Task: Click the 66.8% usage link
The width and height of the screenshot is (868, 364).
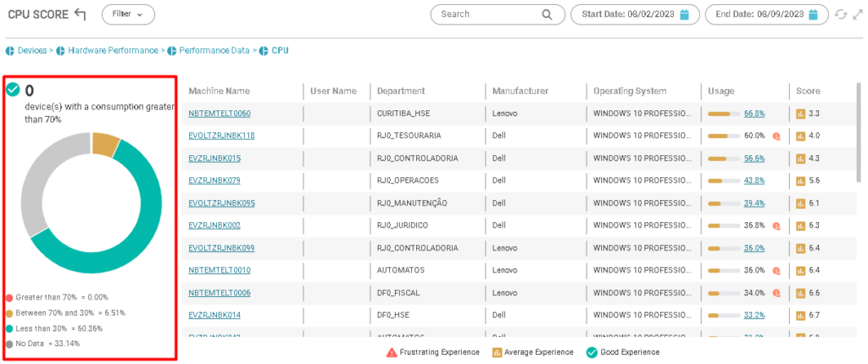Action: tap(754, 114)
